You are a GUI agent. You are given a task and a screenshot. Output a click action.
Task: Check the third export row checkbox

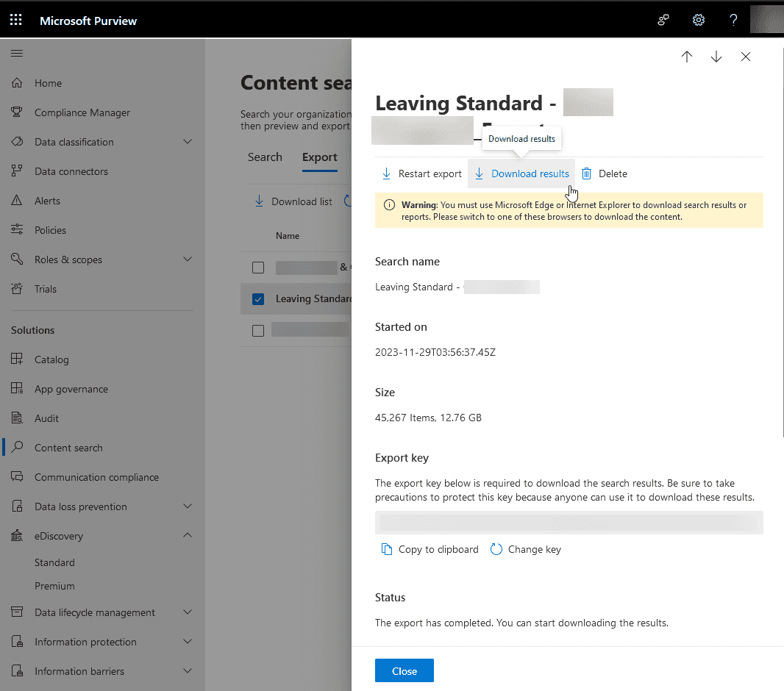point(258,331)
